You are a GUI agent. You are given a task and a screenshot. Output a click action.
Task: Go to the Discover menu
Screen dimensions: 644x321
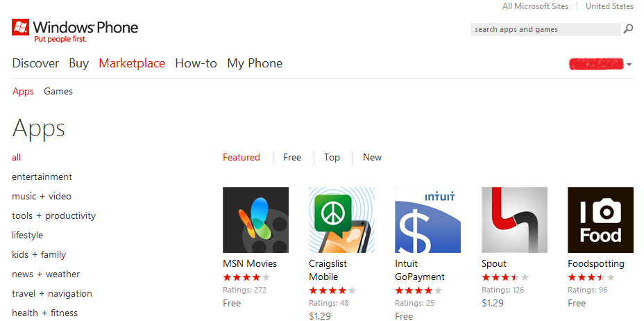[x=35, y=63]
